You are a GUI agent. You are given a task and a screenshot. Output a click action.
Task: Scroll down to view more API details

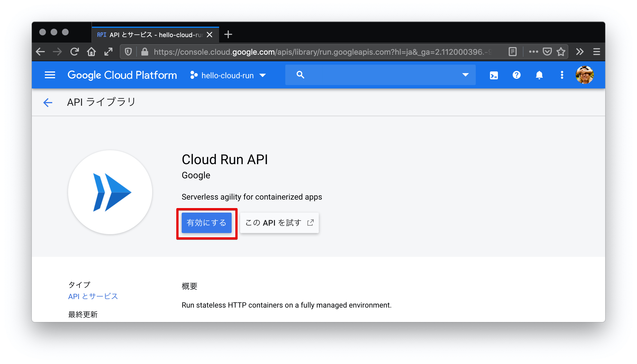pos(318,306)
